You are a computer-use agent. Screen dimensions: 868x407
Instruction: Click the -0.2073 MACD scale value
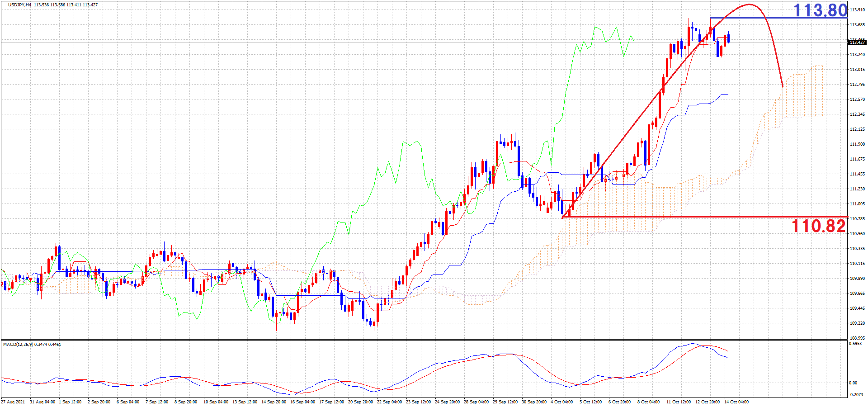[856, 395]
